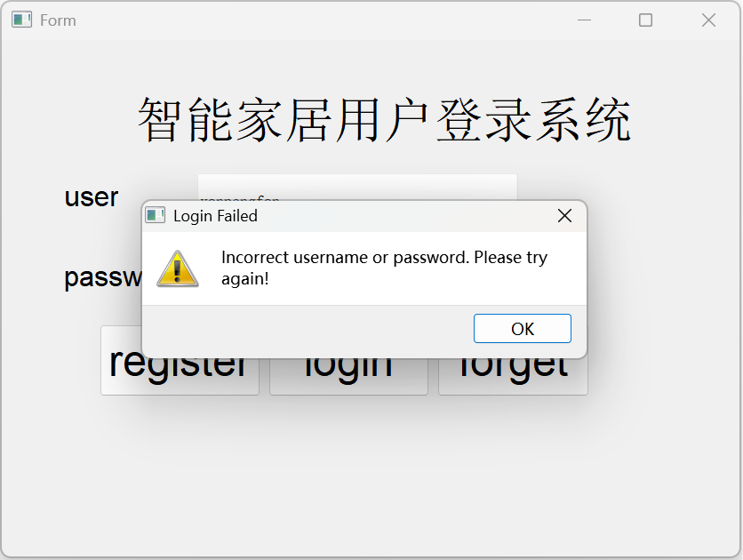The image size is (743, 560).
Task: Click the Login Failed dialog title icon
Action: [x=155, y=215]
